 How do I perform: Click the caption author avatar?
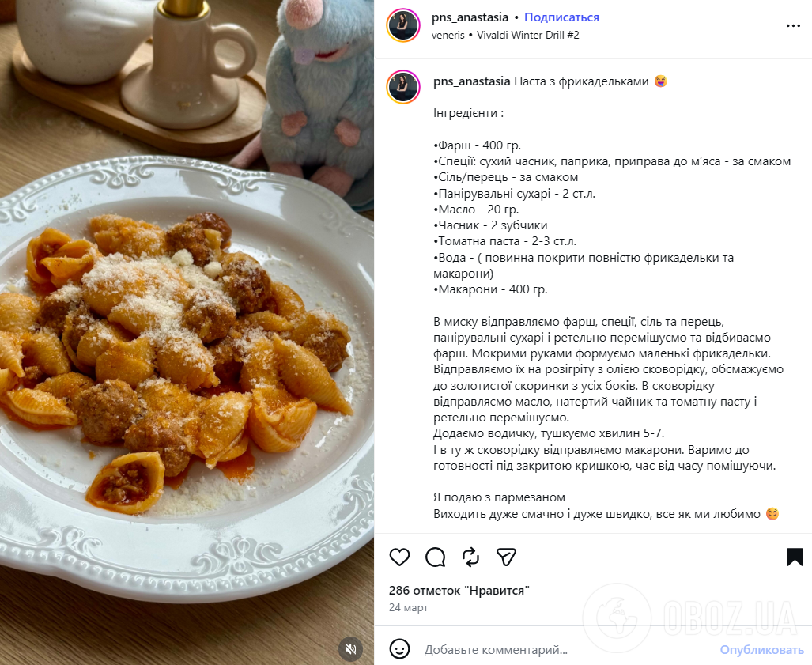(x=403, y=87)
